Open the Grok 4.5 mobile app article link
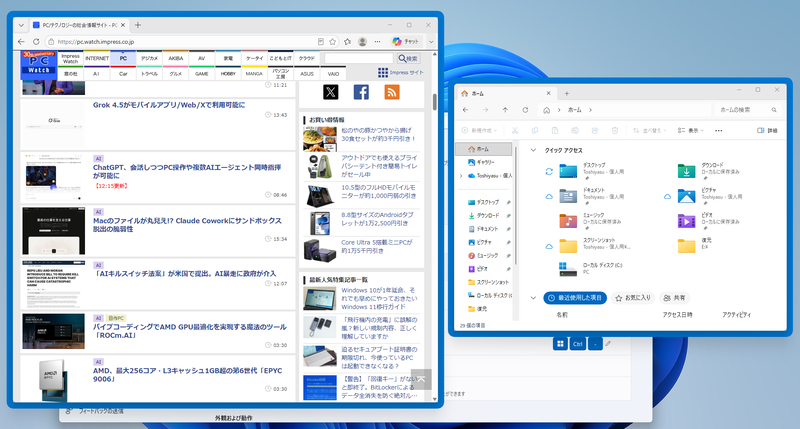 pos(169,105)
